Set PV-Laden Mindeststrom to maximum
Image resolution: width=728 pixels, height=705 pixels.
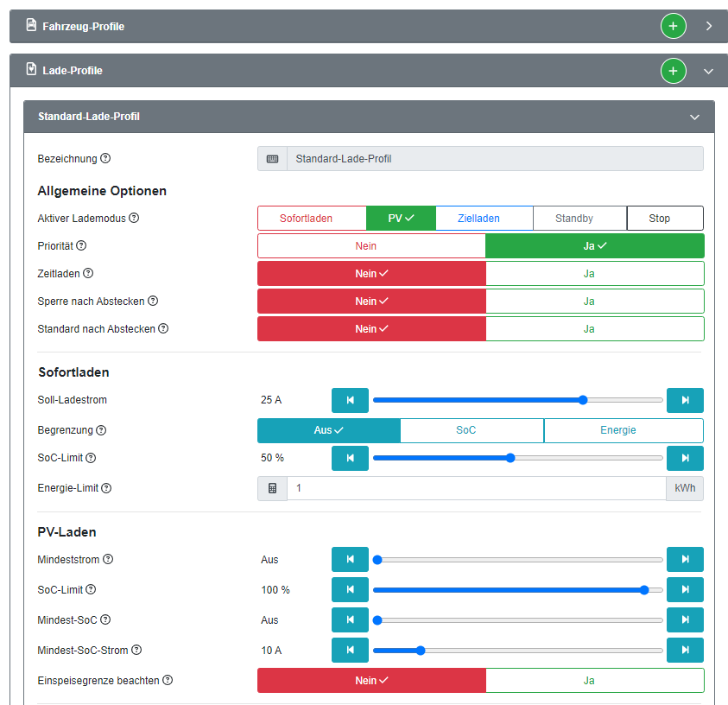pyautogui.click(x=685, y=559)
